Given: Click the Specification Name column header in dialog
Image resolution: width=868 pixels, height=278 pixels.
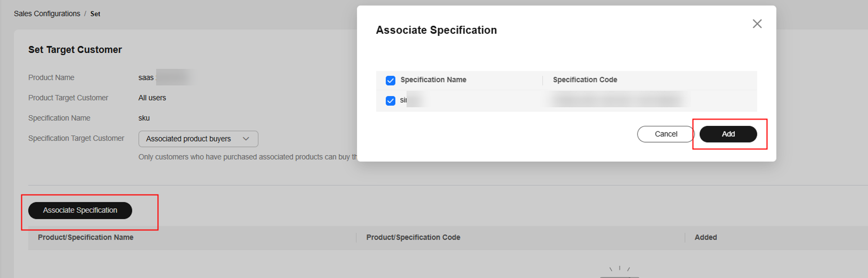Looking at the screenshot, I should [x=433, y=80].
